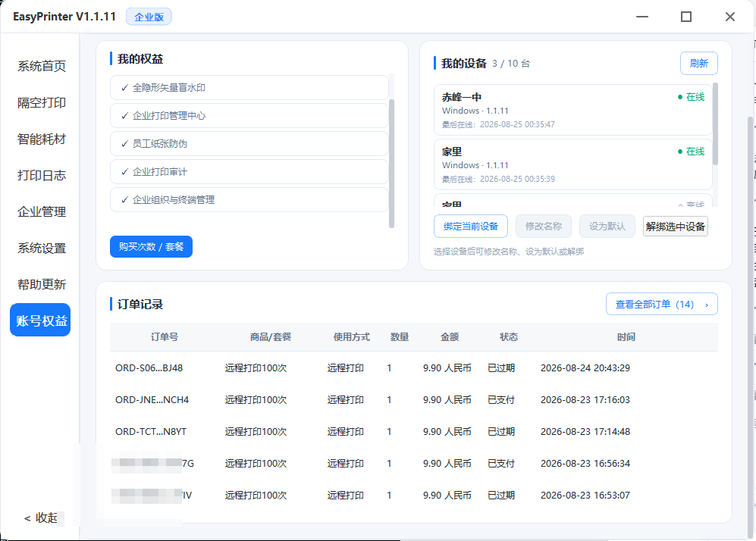
Task: Click 最后在线 2026-08-25 00:35:47 text
Action: (x=498, y=124)
